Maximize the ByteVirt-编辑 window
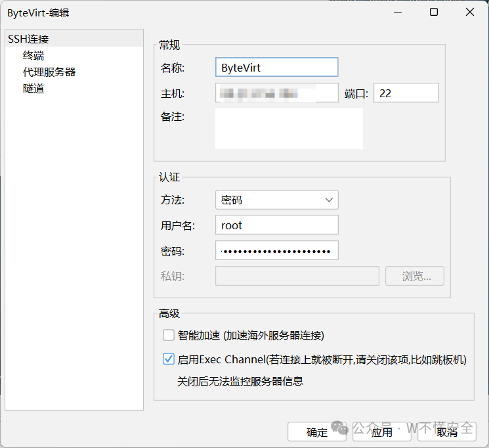 [x=434, y=12]
